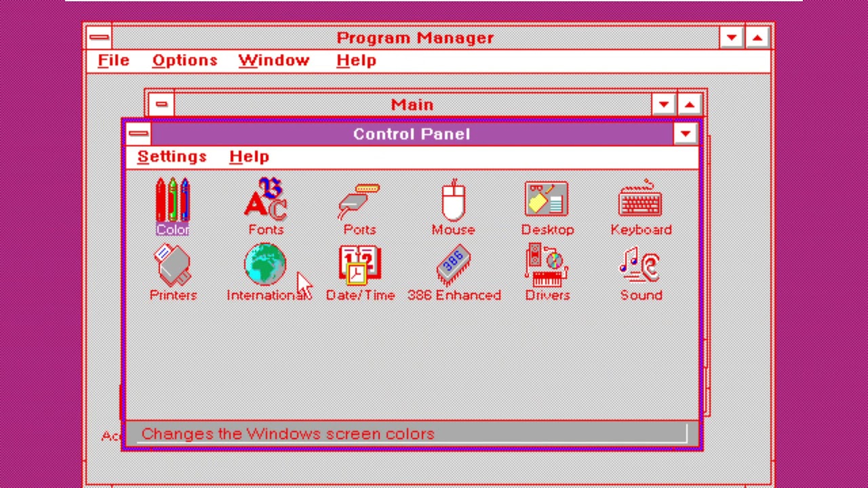Minimize the Control Panel window

[685, 134]
